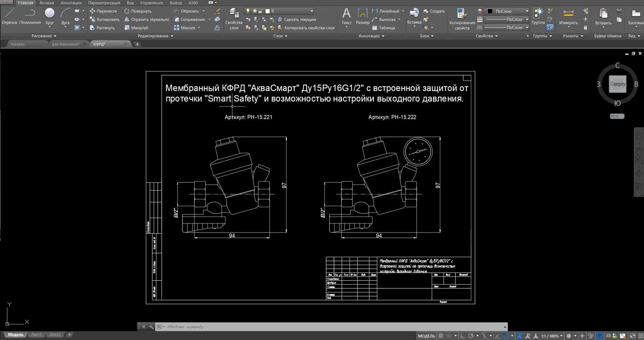
Task: Click the МСК coordinate system label
Action: pyautogui.click(x=617, y=116)
